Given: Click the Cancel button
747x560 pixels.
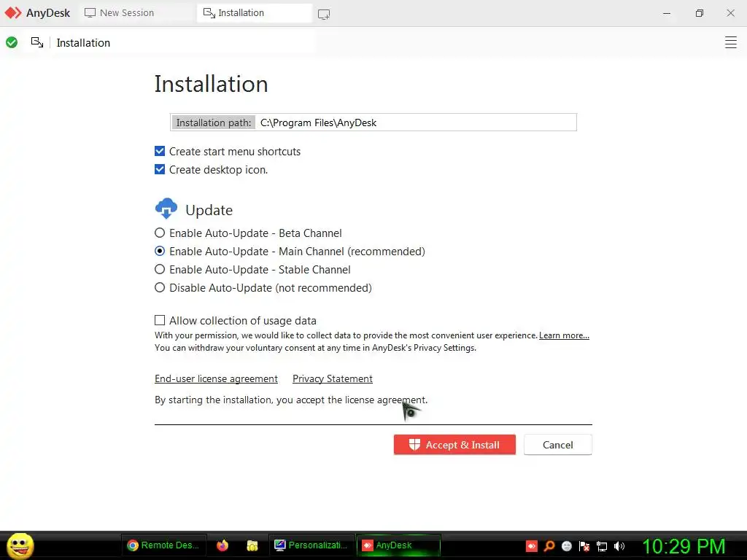Looking at the screenshot, I should pos(558,444).
